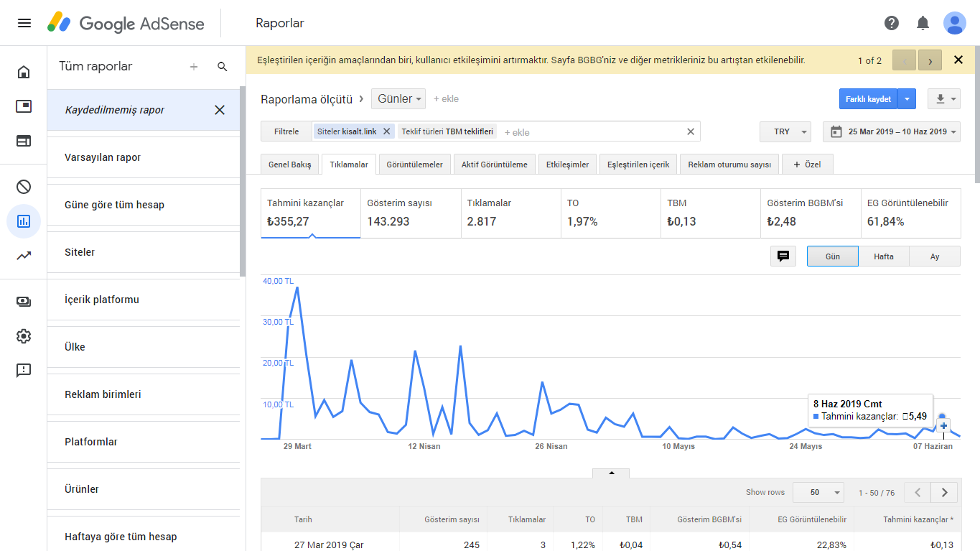Open the TRY currency dropdown
The height and width of the screenshot is (551, 980).
pos(785,131)
